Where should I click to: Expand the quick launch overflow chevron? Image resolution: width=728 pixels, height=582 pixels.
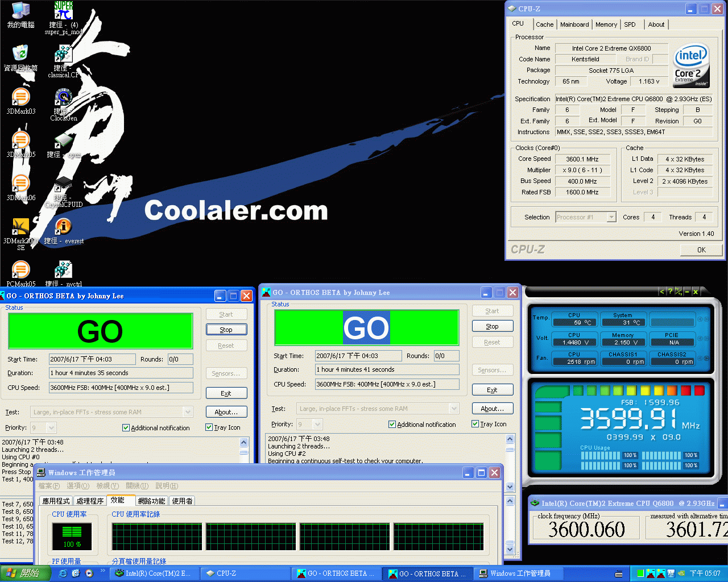click(103, 570)
